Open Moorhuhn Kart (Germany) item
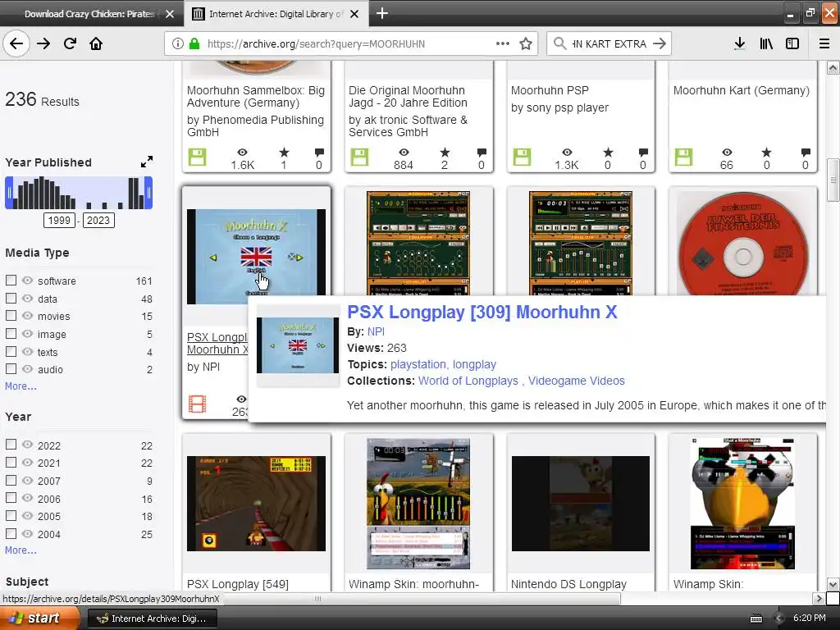Screen dimensions: 840x630 [742, 90]
